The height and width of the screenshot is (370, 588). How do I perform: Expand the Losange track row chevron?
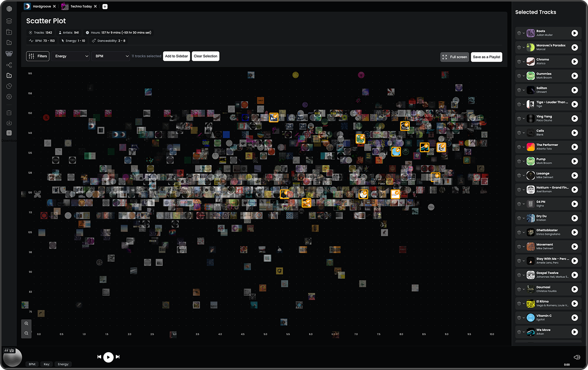point(523,175)
